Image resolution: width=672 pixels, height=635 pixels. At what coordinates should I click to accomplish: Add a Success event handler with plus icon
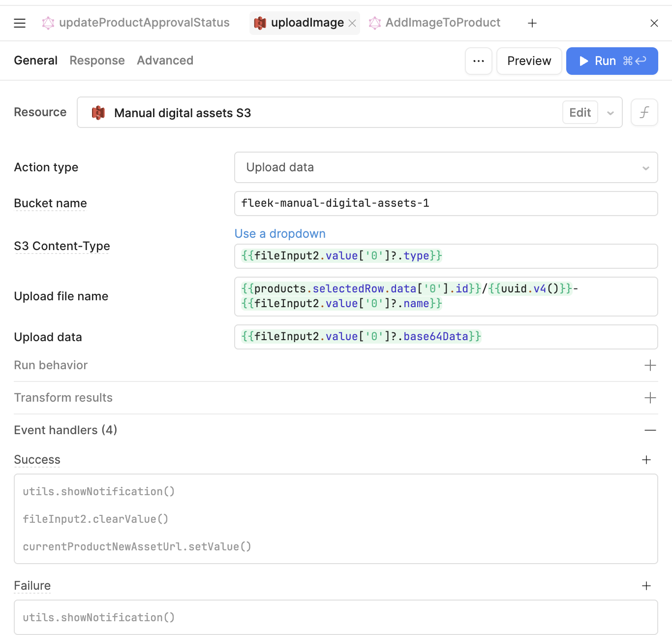click(646, 460)
